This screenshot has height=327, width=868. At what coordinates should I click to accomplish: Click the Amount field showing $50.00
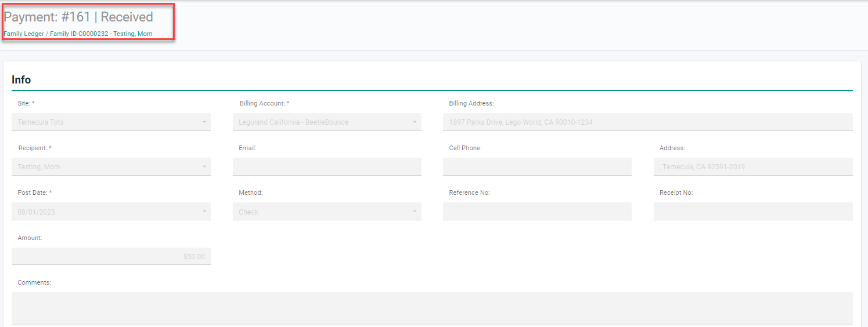(111, 256)
